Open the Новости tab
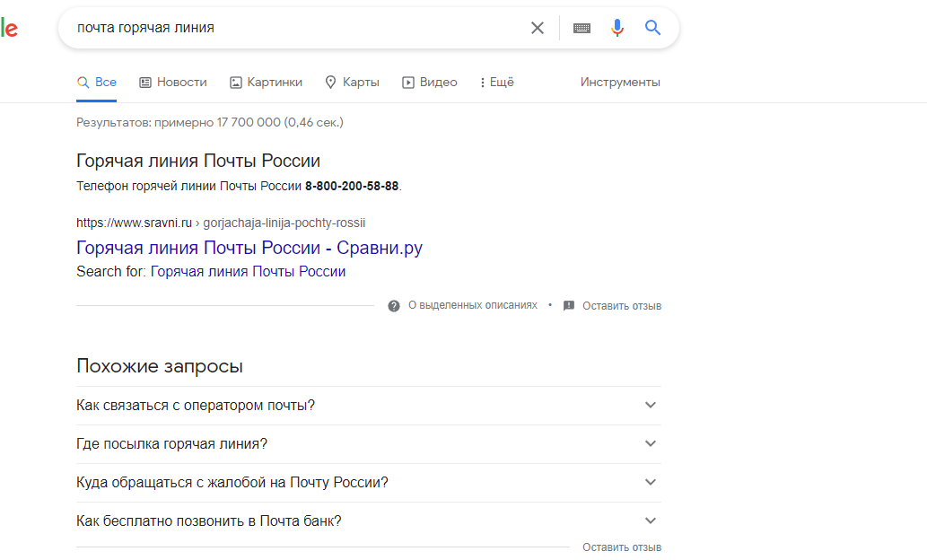The height and width of the screenshot is (560, 927). [x=173, y=83]
